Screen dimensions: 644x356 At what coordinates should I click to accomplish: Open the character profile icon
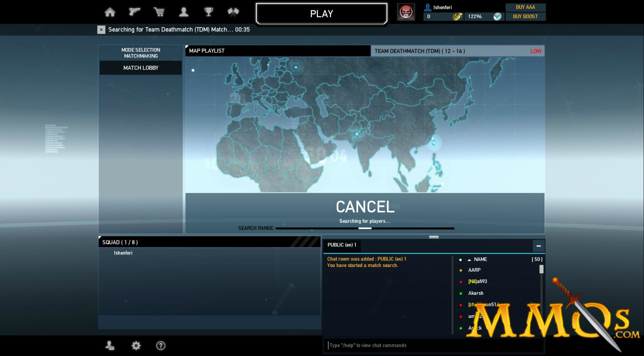[x=184, y=12]
